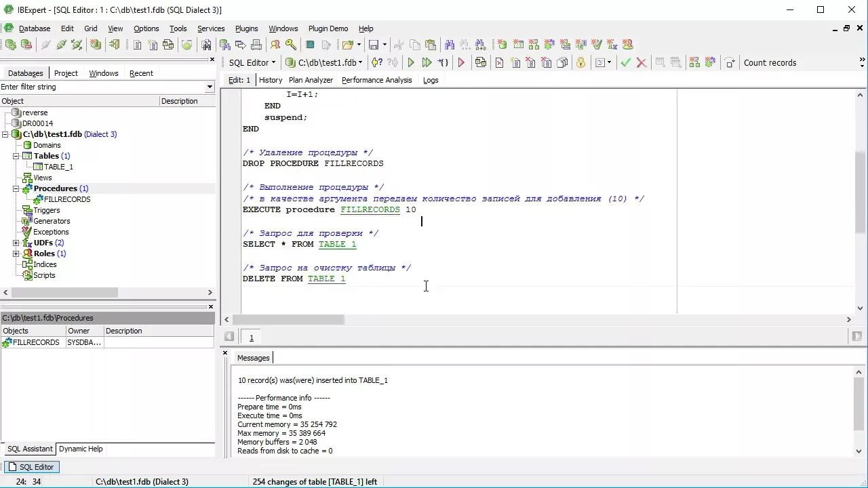Switch to the Performance Analysis tab

376,80
